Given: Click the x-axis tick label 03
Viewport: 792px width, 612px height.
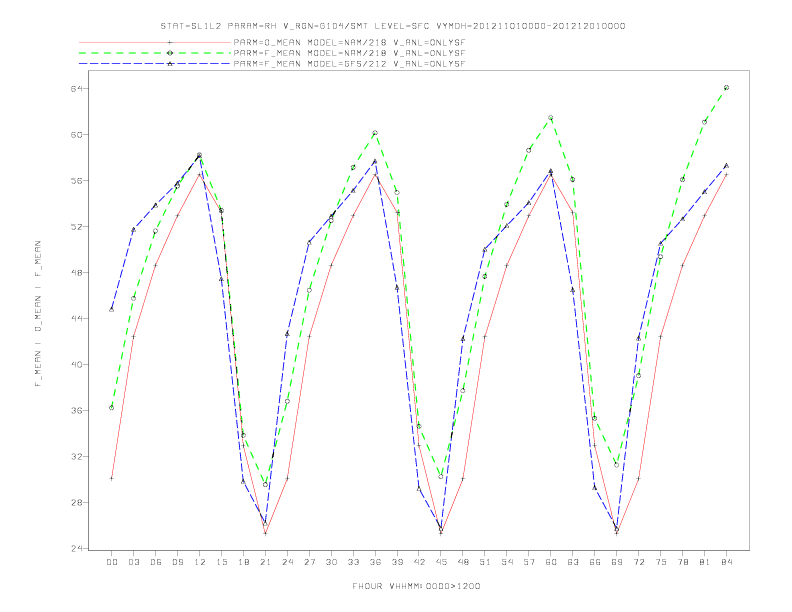Looking at the screenshot, I should click(133, 562).
